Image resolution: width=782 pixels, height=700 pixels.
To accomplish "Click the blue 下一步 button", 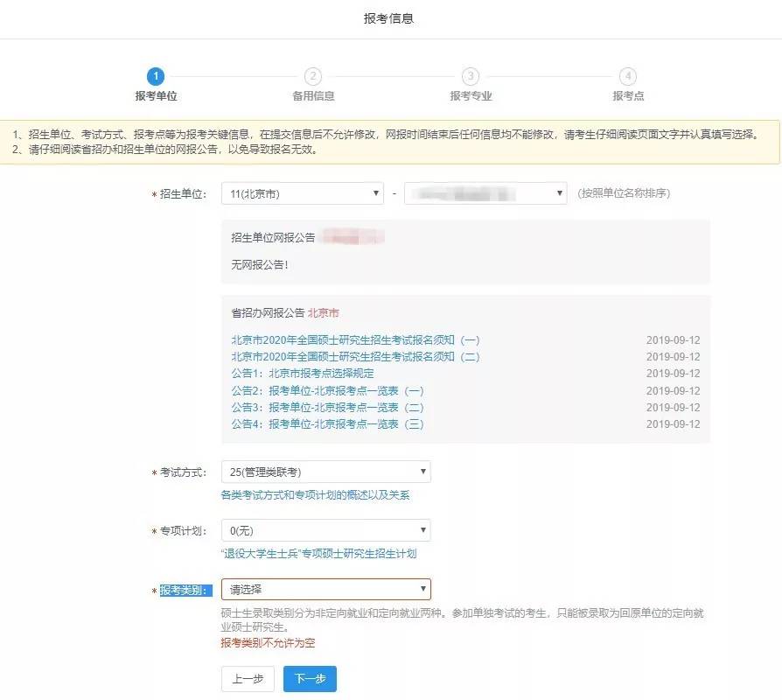I will (x=310, y=679).
